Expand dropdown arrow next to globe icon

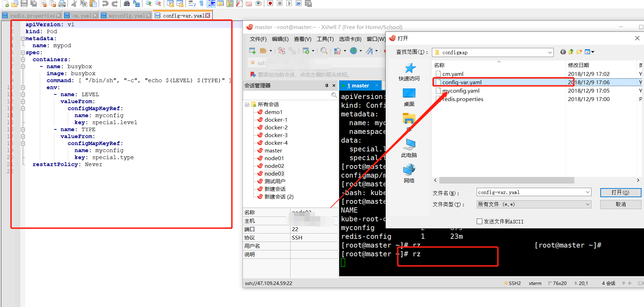pos(360,51)
